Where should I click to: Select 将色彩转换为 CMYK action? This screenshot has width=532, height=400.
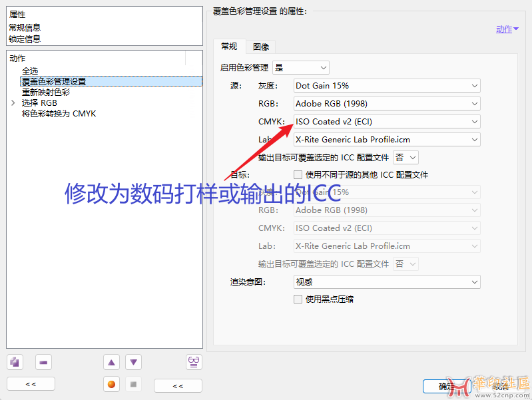pos(59,114)
